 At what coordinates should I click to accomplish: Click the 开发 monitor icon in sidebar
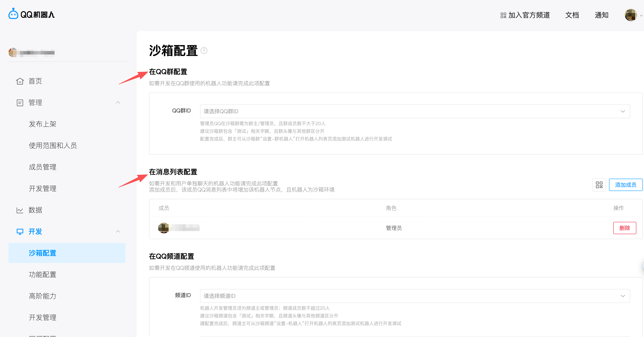20,232
